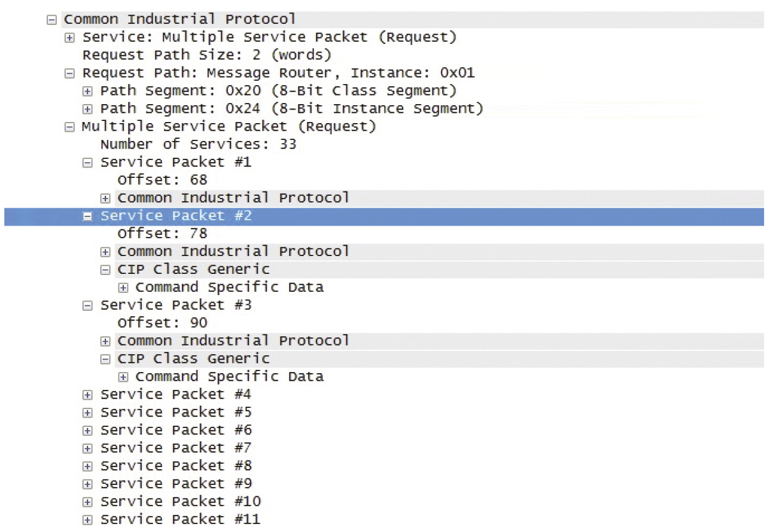Image resolution: width=769 pixels, height=532 pixels.
Task: Collapse Service Packet #3 node
Action: click(87, 306)
